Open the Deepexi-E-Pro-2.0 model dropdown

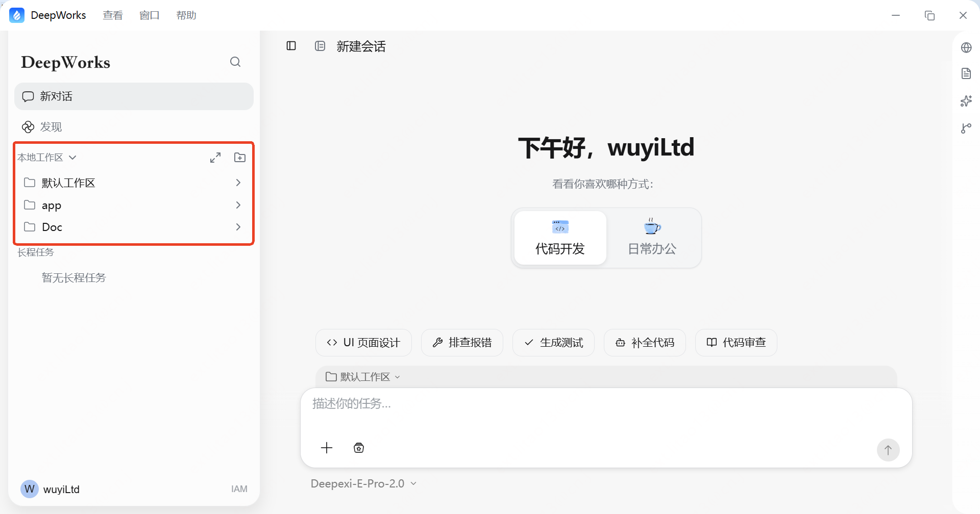(x=363, y=483)
